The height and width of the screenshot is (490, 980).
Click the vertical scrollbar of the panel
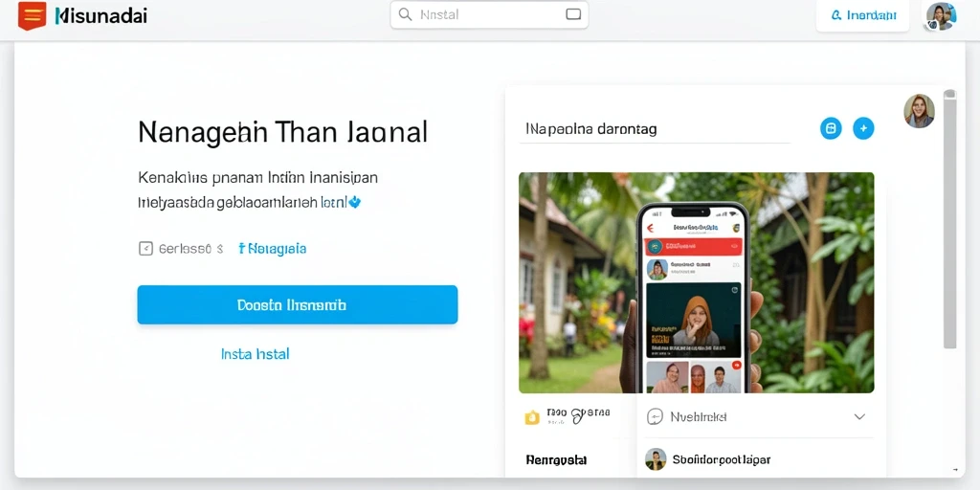[x=950, y=219]
